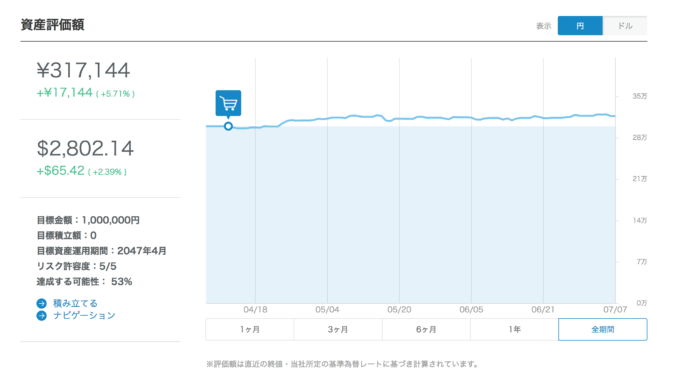Select the 1ヶ月 period tab
The width and height of the screenshot is (680, 381).
tap(250, 329)
